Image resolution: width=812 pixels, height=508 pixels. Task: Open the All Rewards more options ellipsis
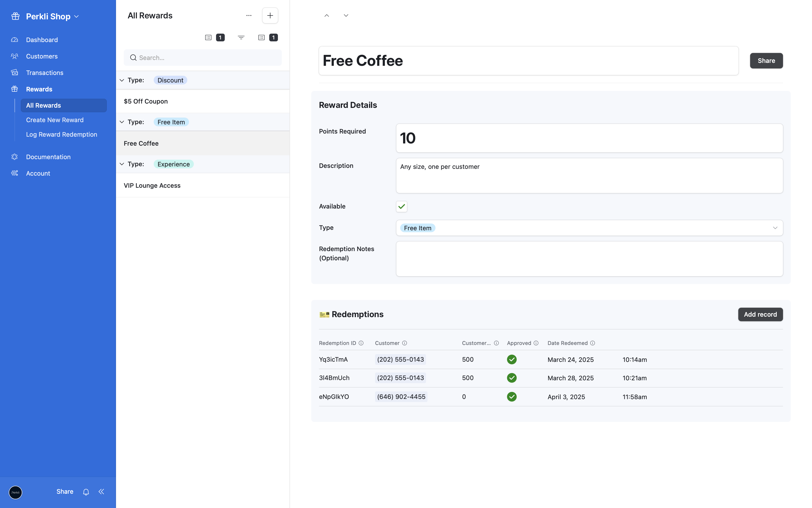click(249, 15)
